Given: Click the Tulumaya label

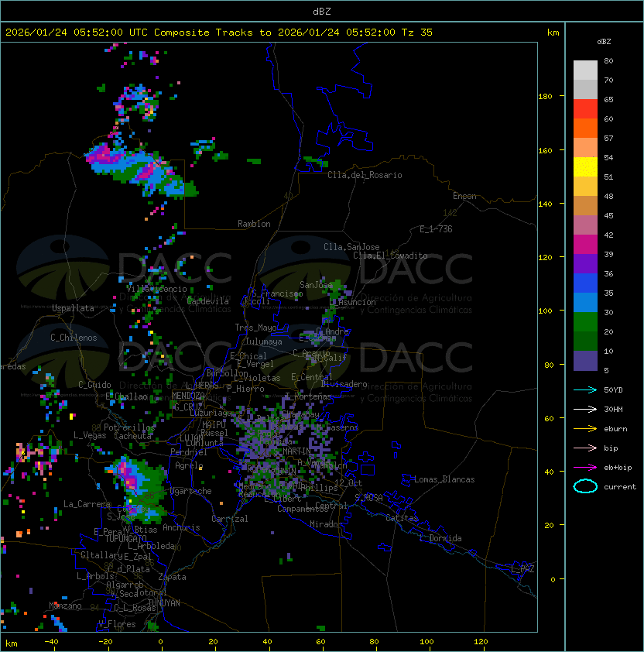Looking at the screenshot, I should [x=264, y=341].
